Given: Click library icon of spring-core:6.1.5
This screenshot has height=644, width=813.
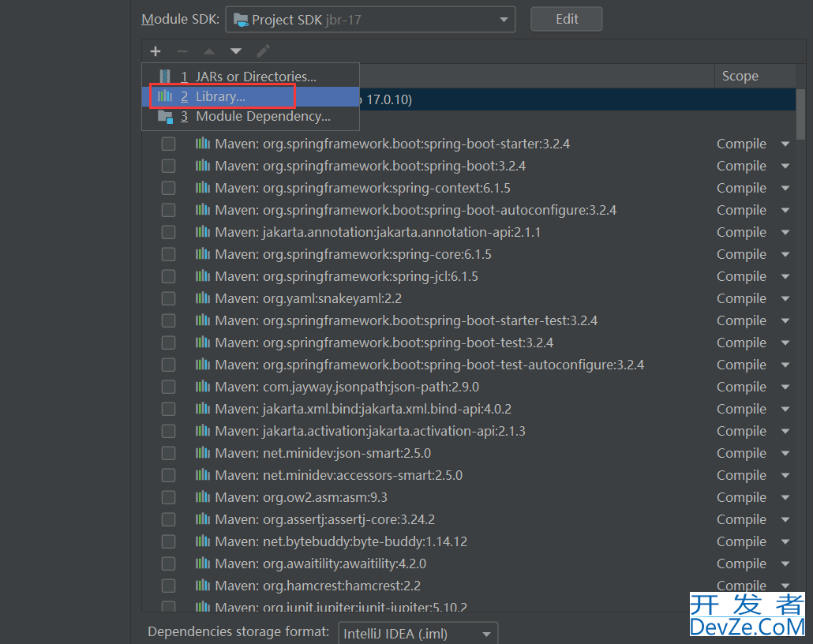Looking at the screenshot, I should point(203,254).
